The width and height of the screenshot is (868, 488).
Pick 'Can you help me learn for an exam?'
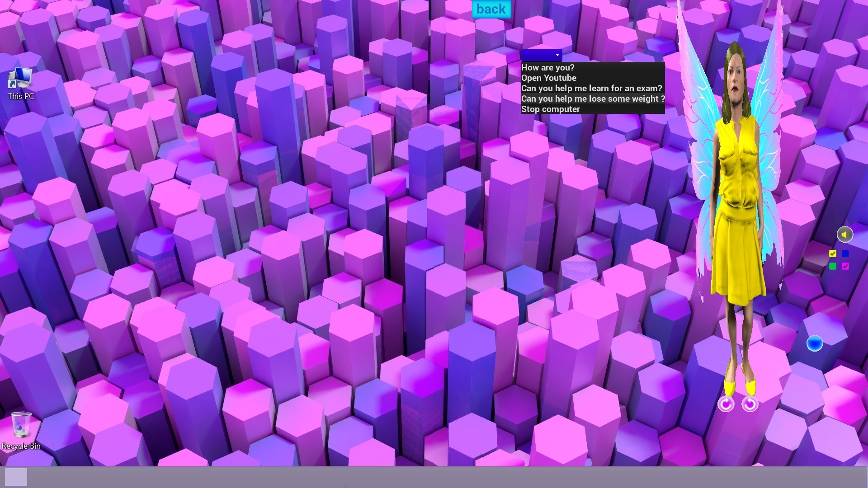coord(591,89)
